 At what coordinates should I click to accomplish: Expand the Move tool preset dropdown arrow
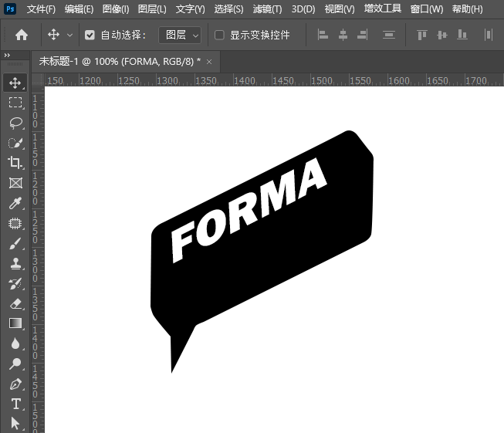[x=70, y=35]
